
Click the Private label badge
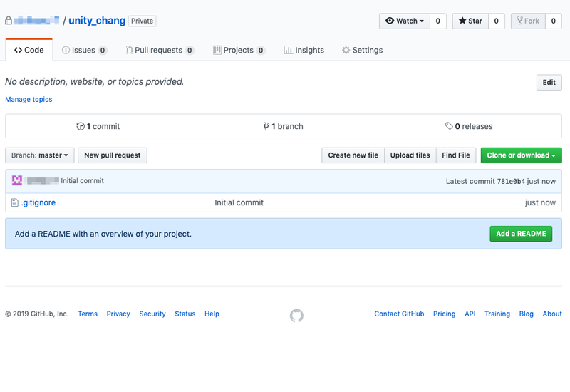[x=142, y=21]
